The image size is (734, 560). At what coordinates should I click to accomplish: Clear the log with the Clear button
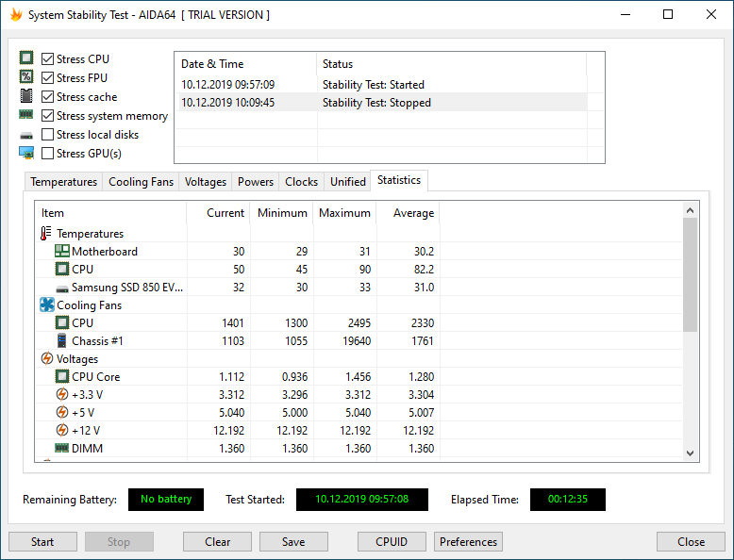pos(217,542)
